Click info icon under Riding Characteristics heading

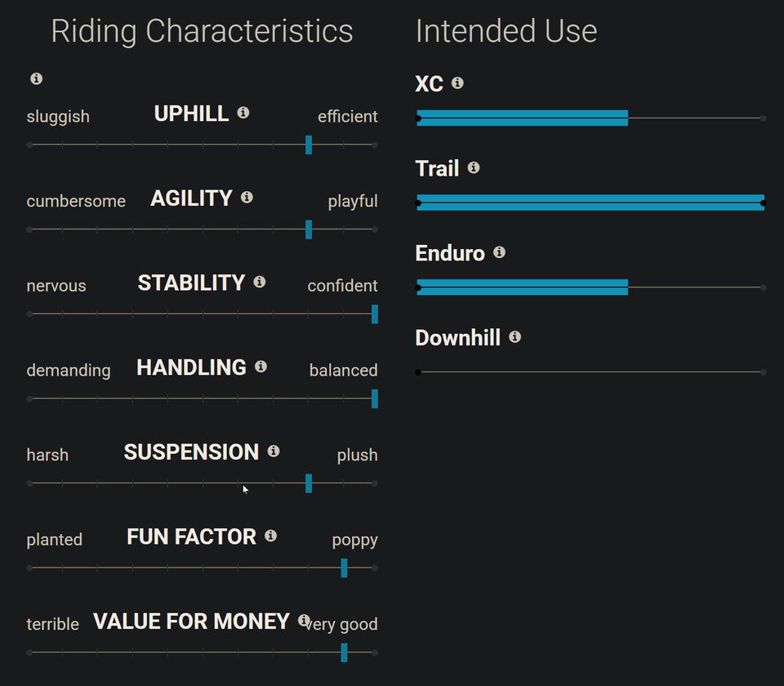click(36, 78)
